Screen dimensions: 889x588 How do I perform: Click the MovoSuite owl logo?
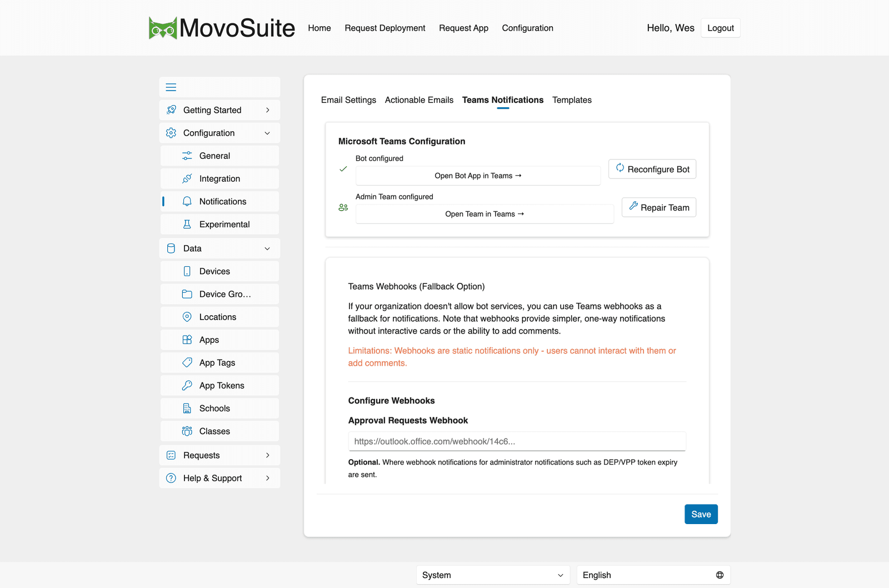163,28
